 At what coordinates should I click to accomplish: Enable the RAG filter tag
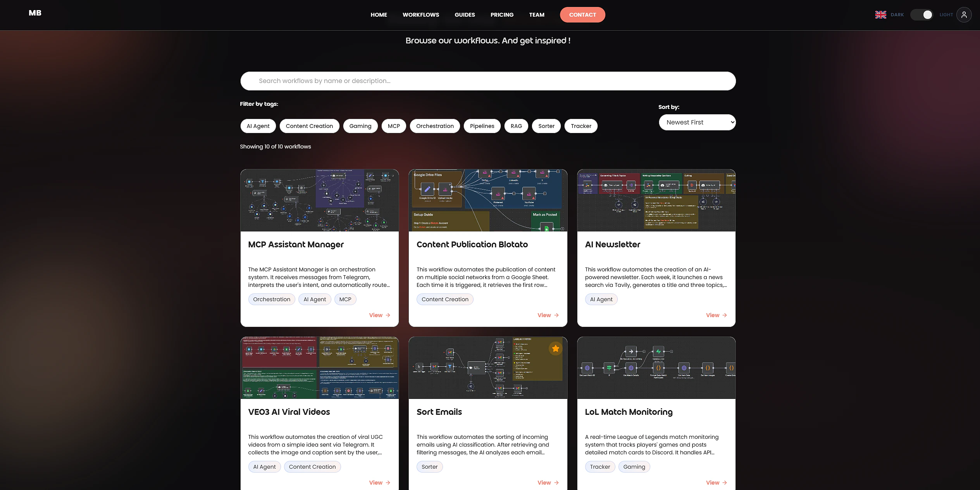516,126
